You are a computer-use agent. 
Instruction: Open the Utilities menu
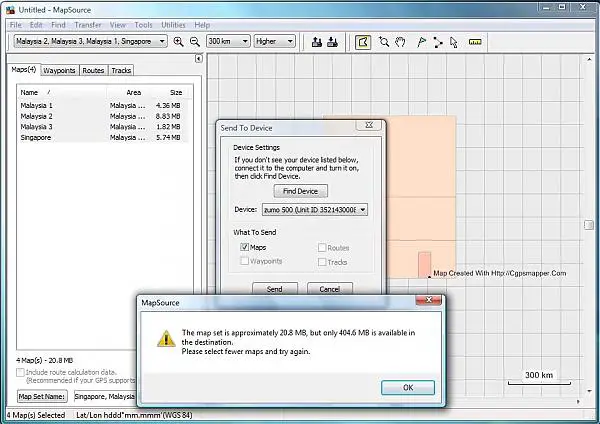173,25
